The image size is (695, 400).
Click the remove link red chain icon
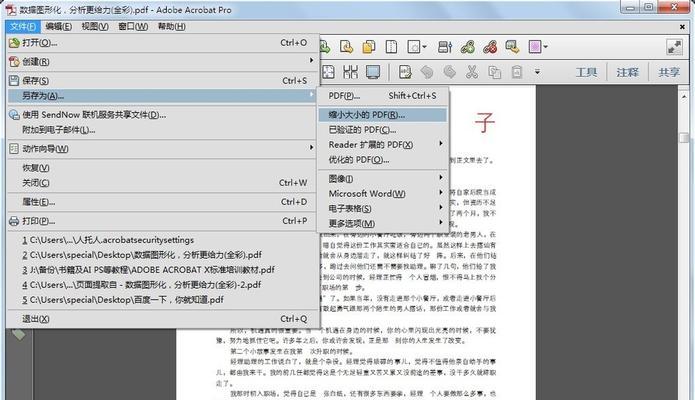coord(490,47)
